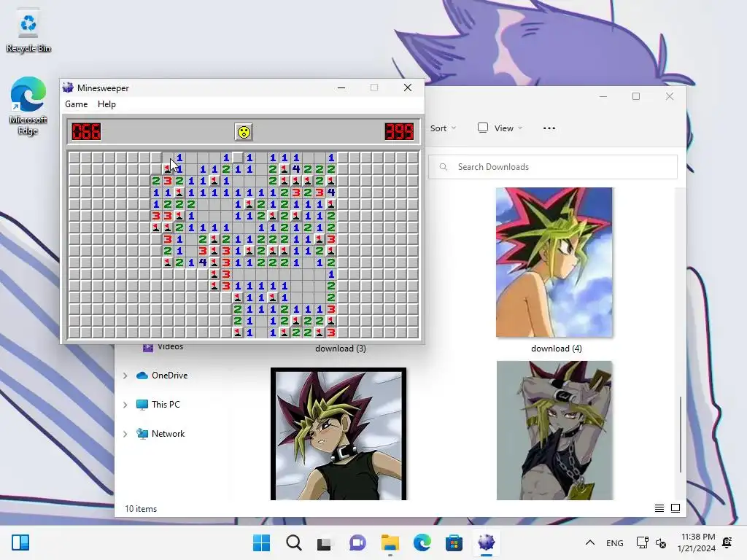Switch to large thumbnails view icon
747x560 pixels.
676,508
